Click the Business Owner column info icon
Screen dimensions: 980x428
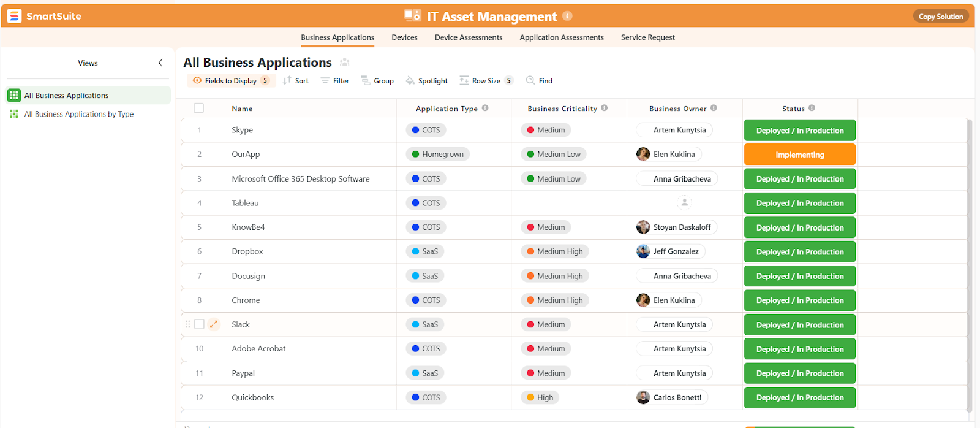tap(714, 108)
